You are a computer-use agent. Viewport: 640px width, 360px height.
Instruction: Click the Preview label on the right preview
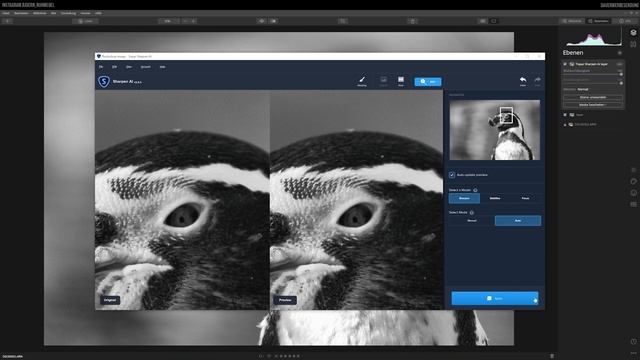pyautogui.click(x=285, y=300)
